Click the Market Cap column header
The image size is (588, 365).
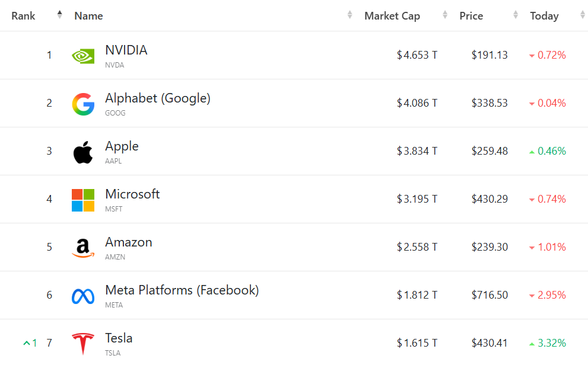pyautogui.click(x=392, y=16)
